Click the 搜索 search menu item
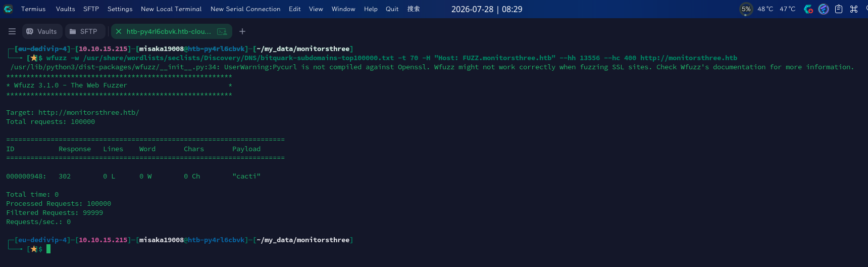The height and width of the screenshot is (267, 868). point(414,9)
